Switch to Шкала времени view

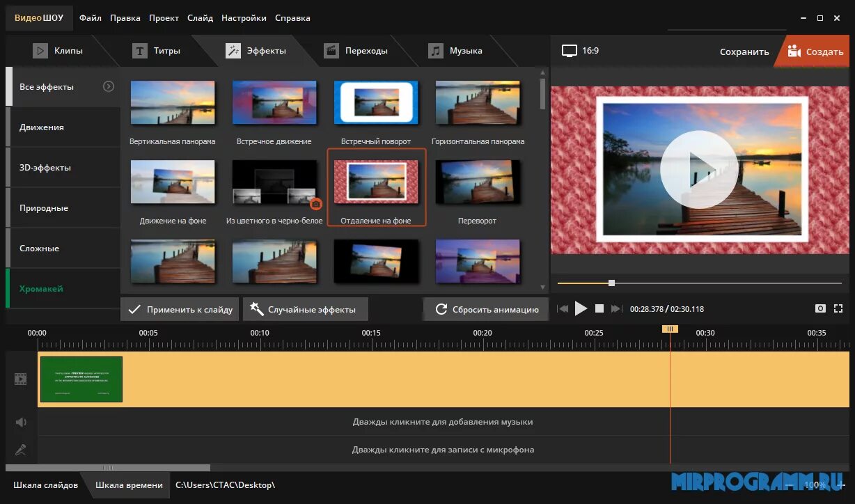(129, 485)
